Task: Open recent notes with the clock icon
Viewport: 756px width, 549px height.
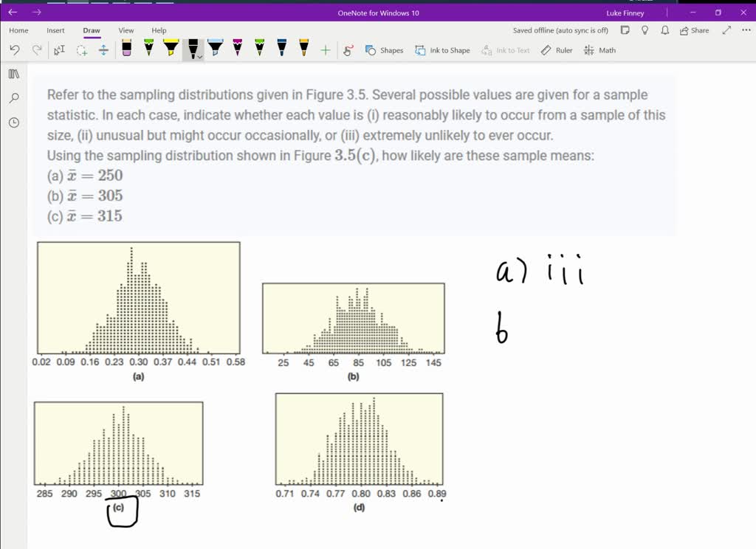Action: (13, 122)
